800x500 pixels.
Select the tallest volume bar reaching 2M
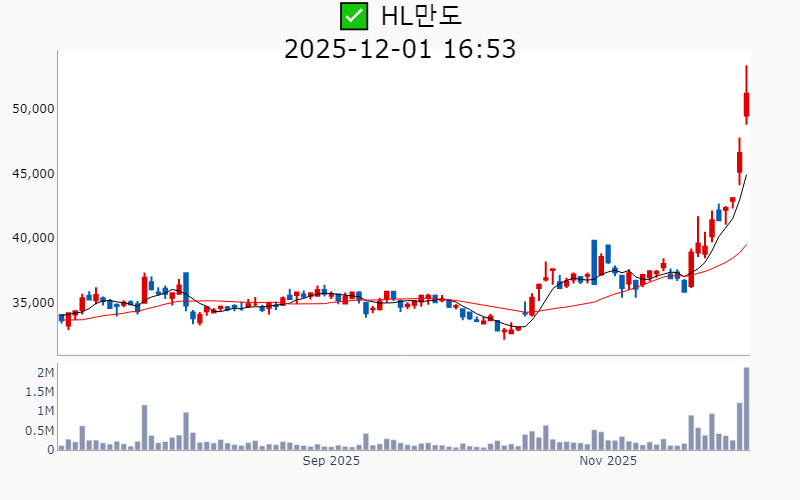pyautogui.click(x=746, y=409)
